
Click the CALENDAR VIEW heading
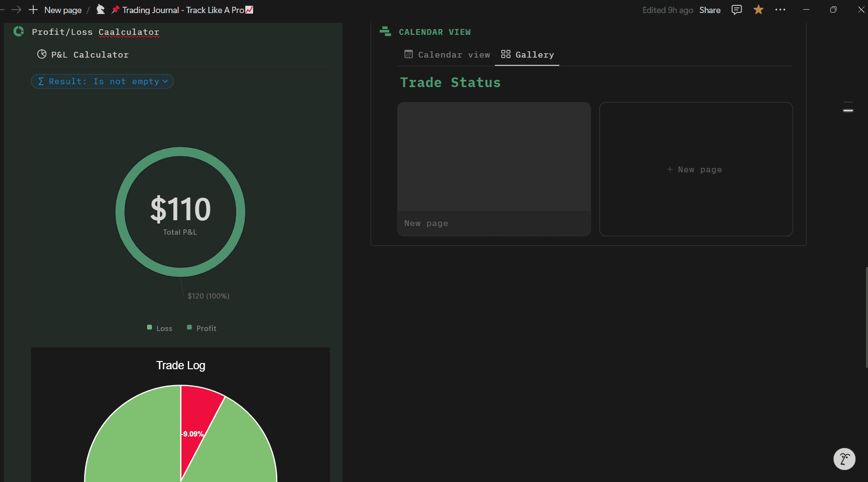(434, 32)
